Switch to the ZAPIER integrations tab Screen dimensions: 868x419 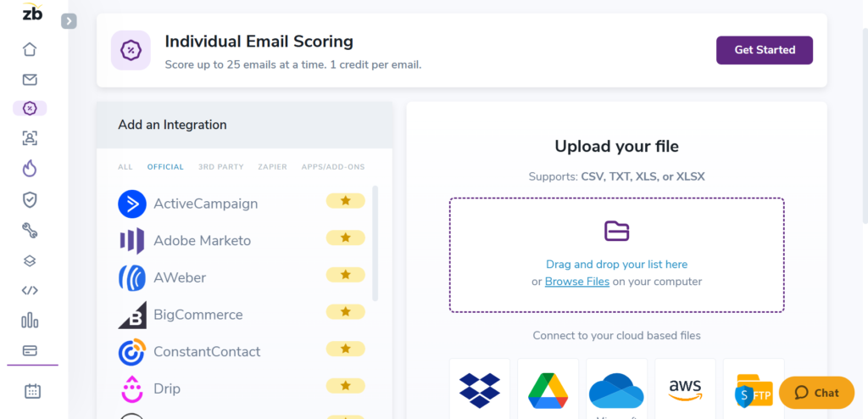point(272,167)
